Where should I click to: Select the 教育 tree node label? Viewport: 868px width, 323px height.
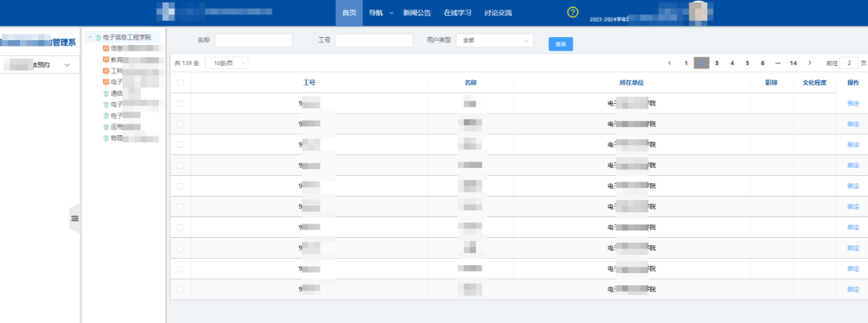117,59
